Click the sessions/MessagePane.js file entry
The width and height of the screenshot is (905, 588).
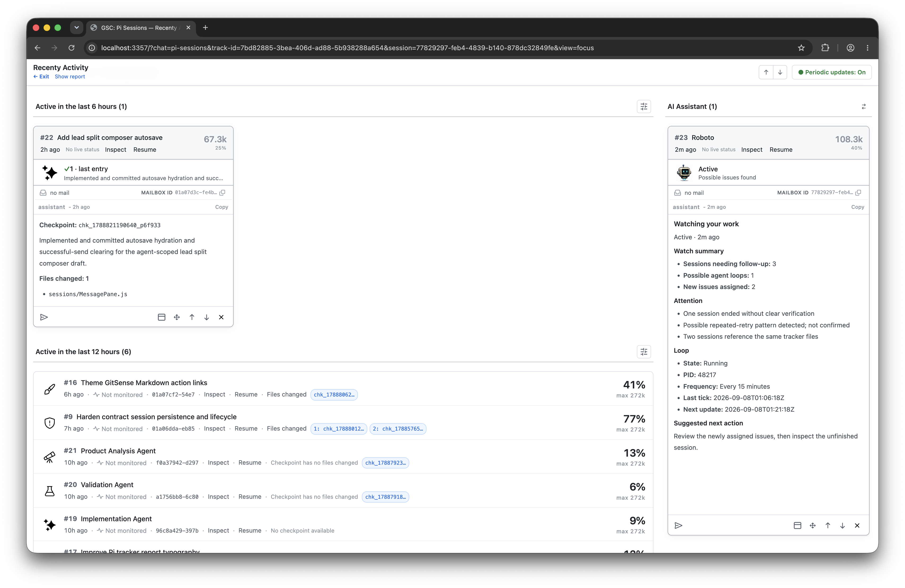pos(88,294)
